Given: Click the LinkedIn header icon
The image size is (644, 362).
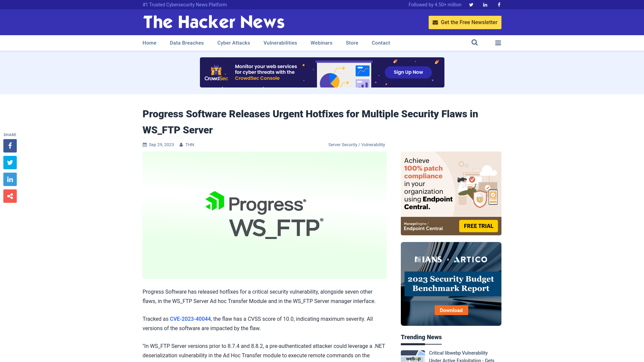Looking at the screenshot, I should coord(485,4).
